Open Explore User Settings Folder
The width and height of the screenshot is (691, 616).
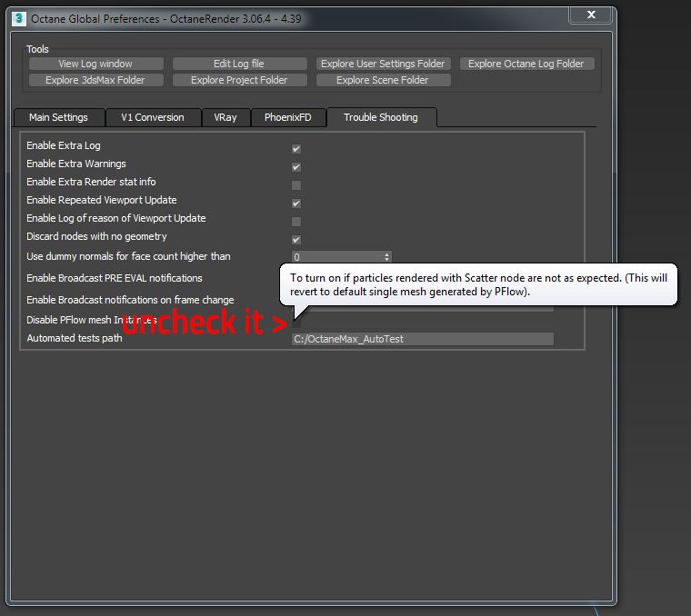(x=383, y=64)
